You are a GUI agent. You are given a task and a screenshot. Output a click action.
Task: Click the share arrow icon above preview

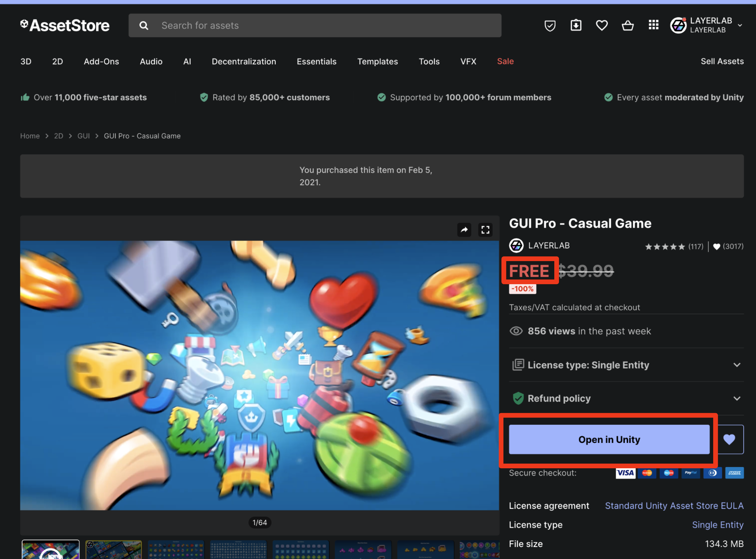click(x=464, y=230)
